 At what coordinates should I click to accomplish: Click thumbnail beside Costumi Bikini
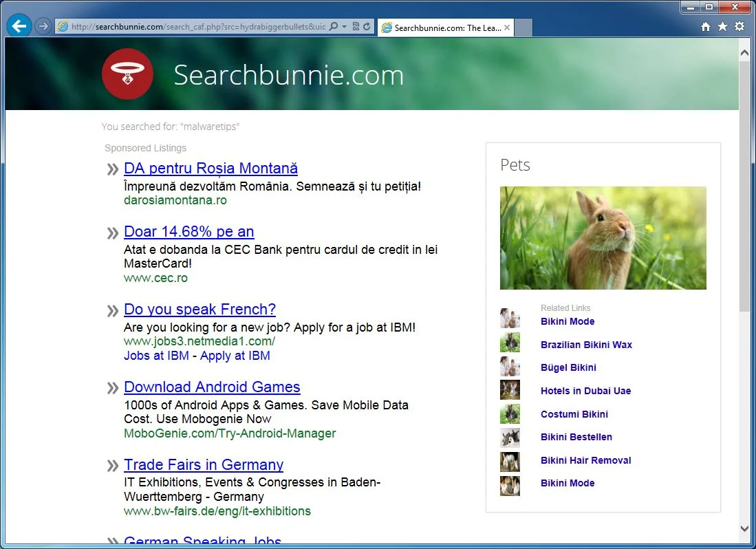tap(510, 414)
